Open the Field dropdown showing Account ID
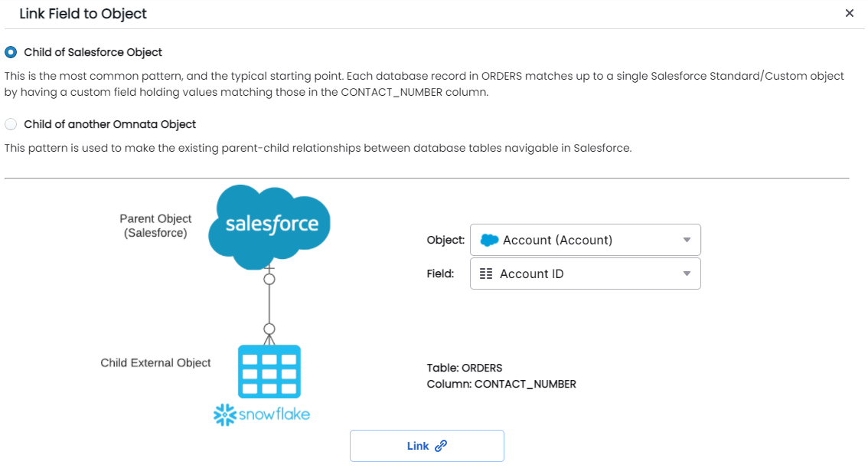 coord(585,274)
